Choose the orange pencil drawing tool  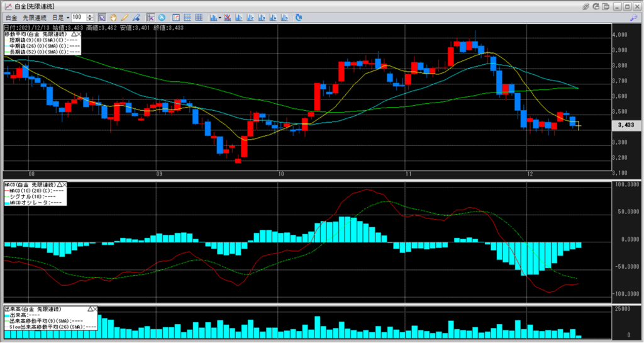click(x=125, y=18)
